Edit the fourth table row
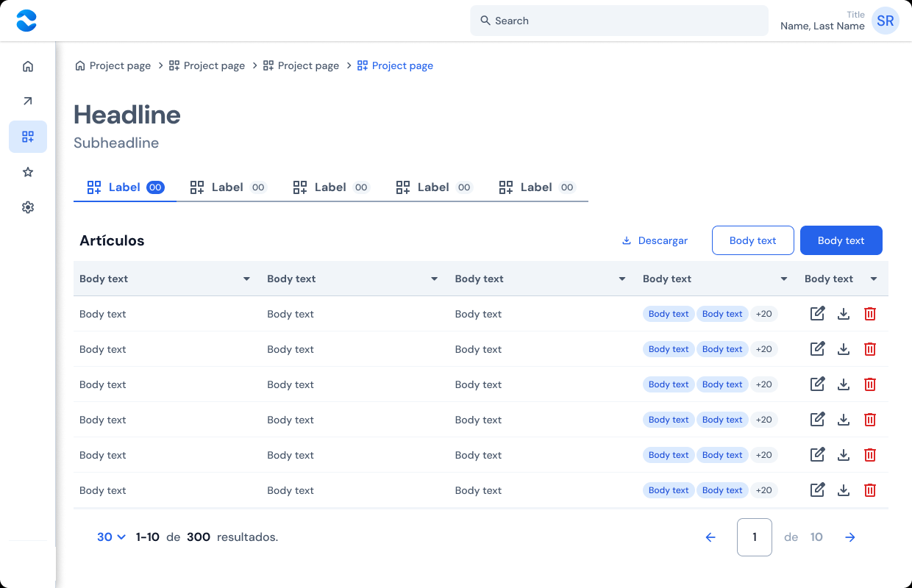The width and height of the screenshot is (912, 588). tap(817, 420)
